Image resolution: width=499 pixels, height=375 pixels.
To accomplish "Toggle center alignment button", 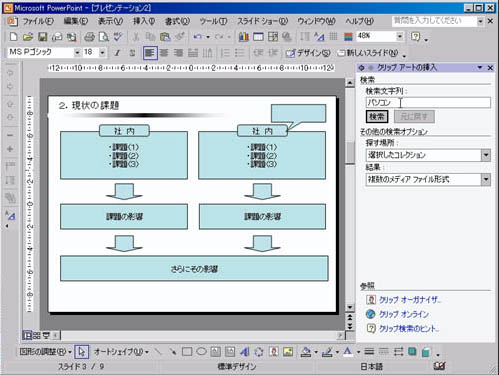I will (164, 53).
